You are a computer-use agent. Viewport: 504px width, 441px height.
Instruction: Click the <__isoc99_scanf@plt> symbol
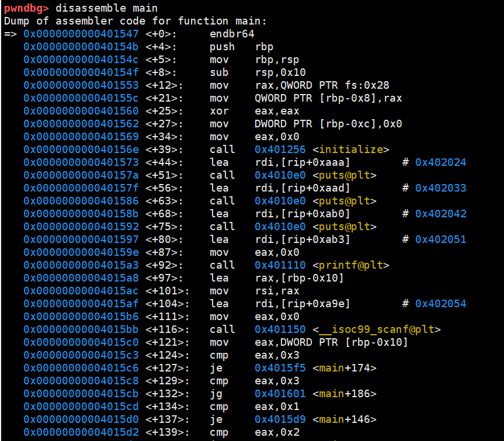(376, 329)
